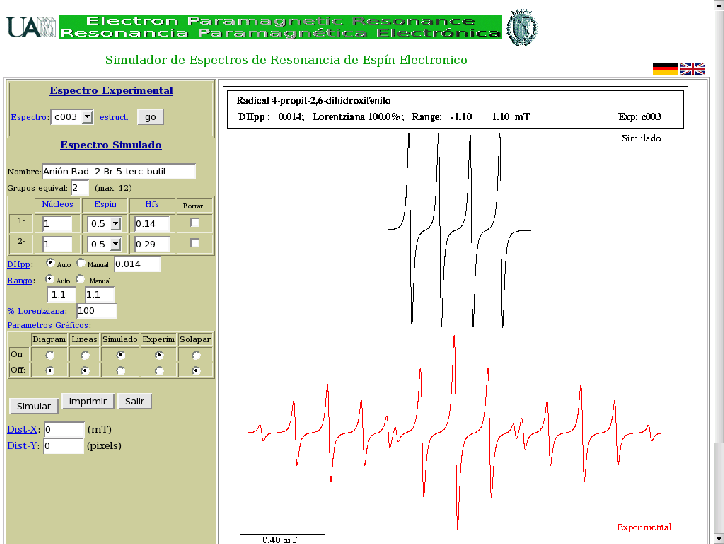This screenshot has height=544, width=724.
Task: Turn Lineas Off
Action: pos(85,370)
